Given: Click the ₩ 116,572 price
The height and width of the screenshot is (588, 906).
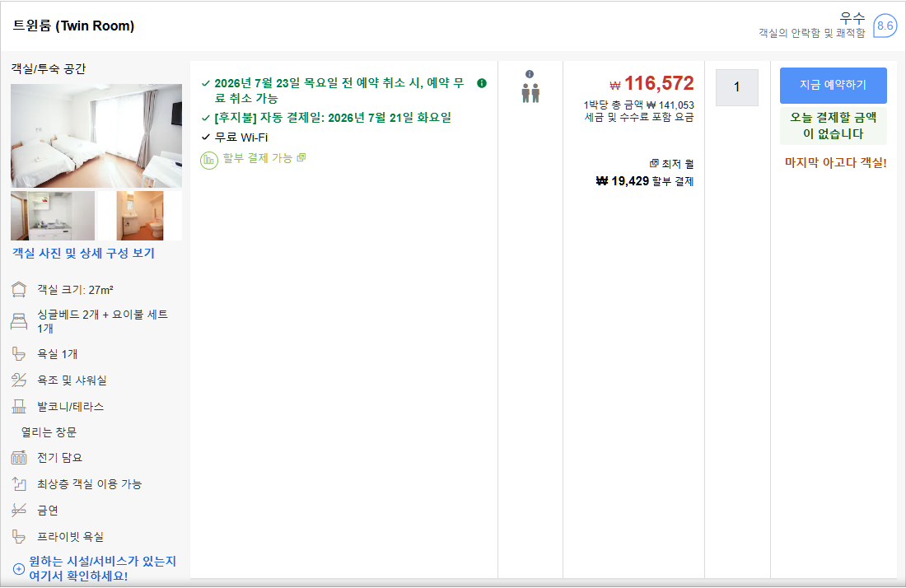Looking at the screenshot, I should 651,83.
